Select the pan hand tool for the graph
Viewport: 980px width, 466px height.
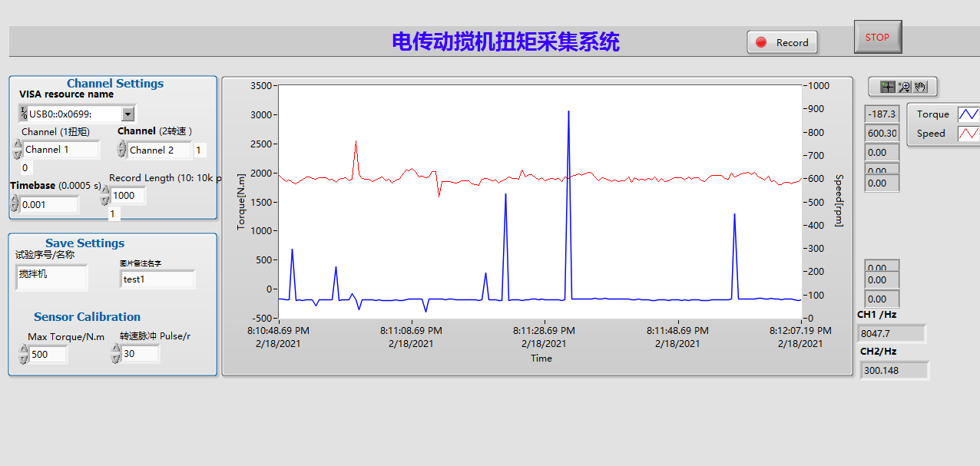coord(920,87)
